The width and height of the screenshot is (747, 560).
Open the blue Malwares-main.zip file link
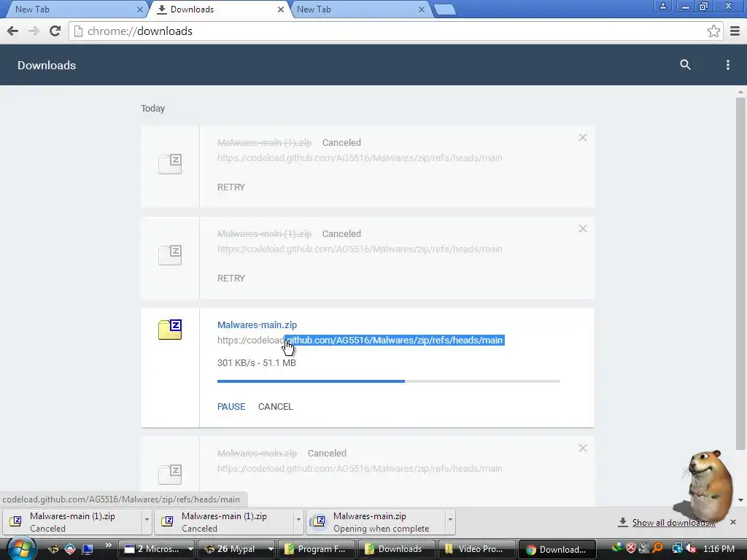pyautogui.click(x=257, y=324)
